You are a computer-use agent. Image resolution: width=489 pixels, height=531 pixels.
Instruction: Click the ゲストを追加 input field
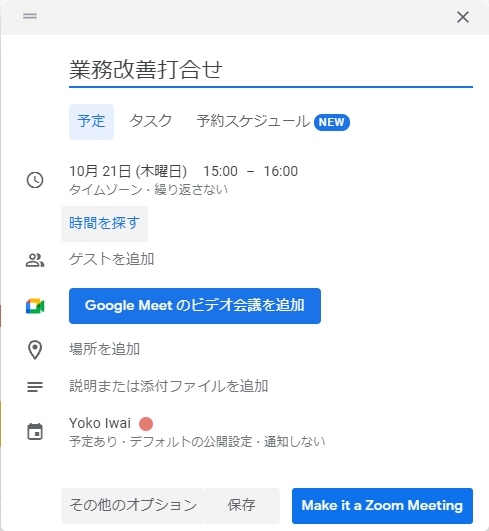point(271,260)
